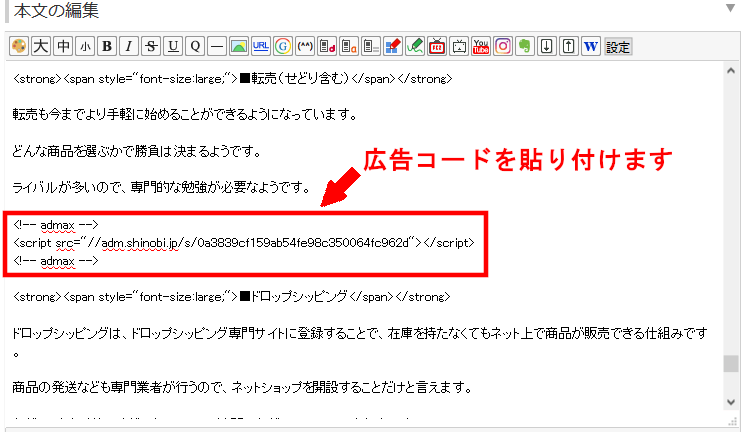Click the outlined TV icon
The height and width of the screenshot is (432, 744).
pyautogui.click(x=459, y=47)
